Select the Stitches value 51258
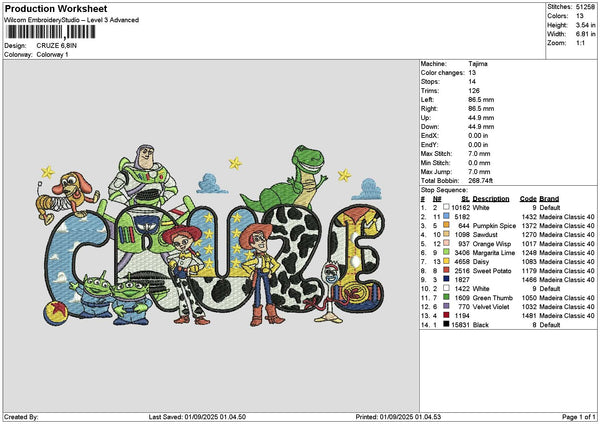The width and height of the screenshot is (600, 424). tap(585, 7)
